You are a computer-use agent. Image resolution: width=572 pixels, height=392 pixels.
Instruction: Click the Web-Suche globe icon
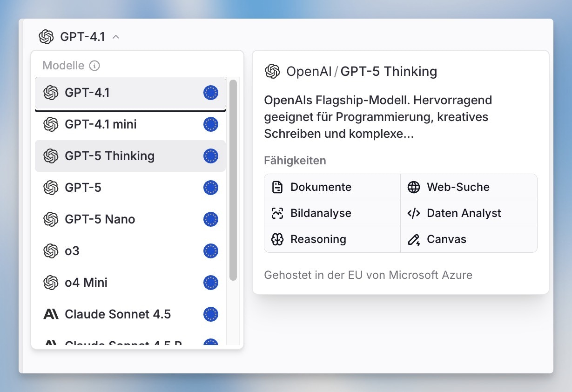click(x=414, y=187)
